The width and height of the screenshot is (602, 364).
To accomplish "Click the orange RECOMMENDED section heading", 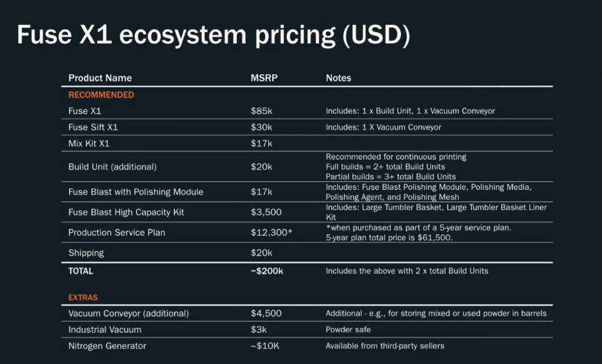I will point(101,95).
